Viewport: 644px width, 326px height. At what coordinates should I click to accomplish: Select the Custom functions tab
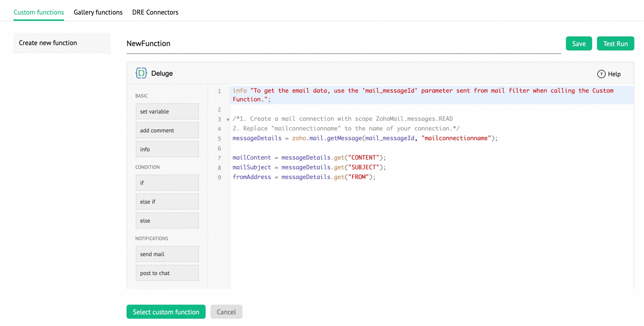pyautogui.click(x=39, y=12)
